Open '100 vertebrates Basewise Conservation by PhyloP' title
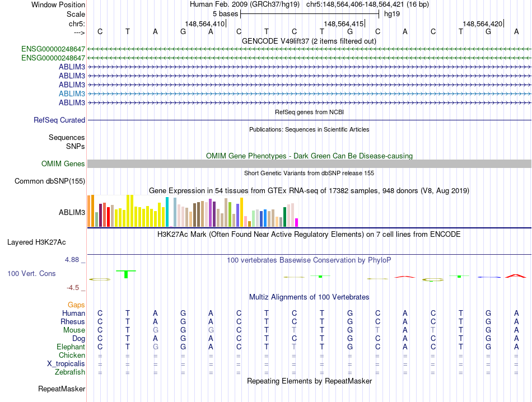The width and height of the screenshot is (532, 402). click(x=309, y=260)
